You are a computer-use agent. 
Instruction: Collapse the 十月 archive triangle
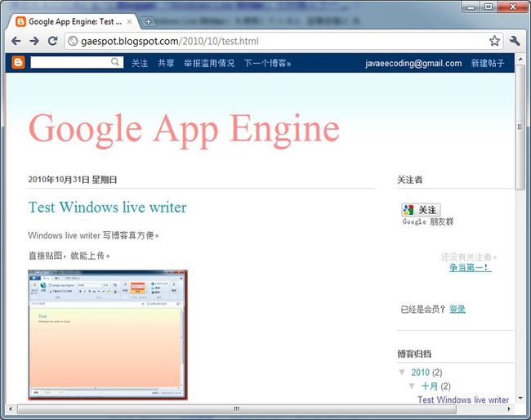412,386
